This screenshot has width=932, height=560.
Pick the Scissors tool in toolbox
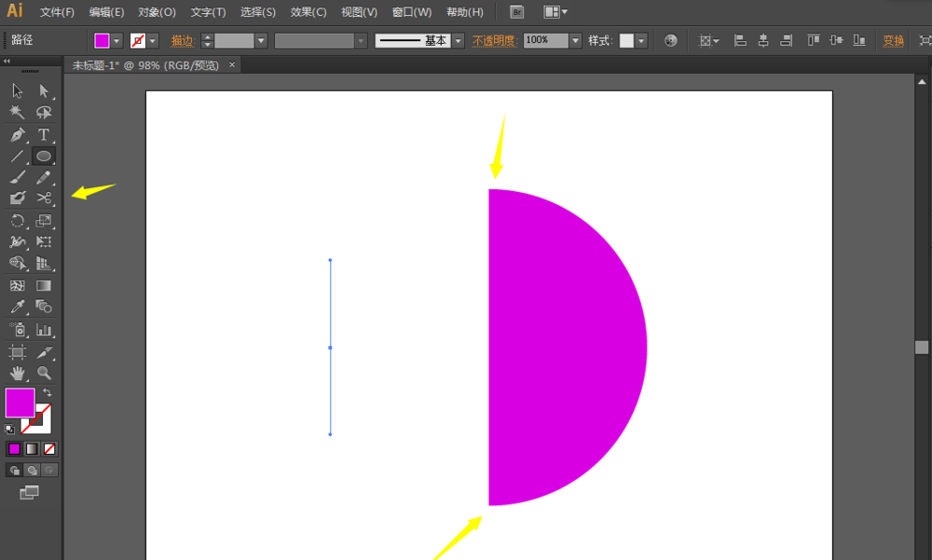coord(44,198)
